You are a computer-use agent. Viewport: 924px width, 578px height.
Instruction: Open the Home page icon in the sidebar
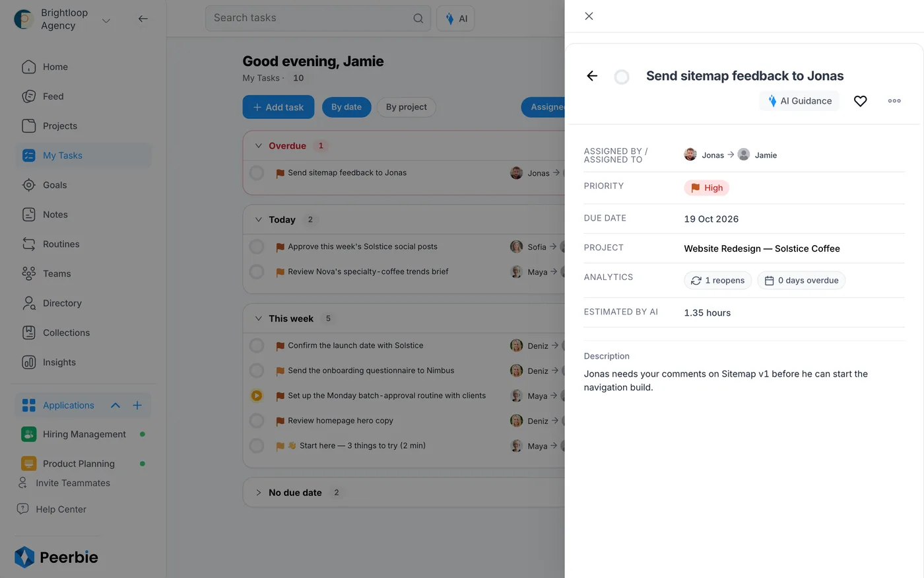coord(28,67)
